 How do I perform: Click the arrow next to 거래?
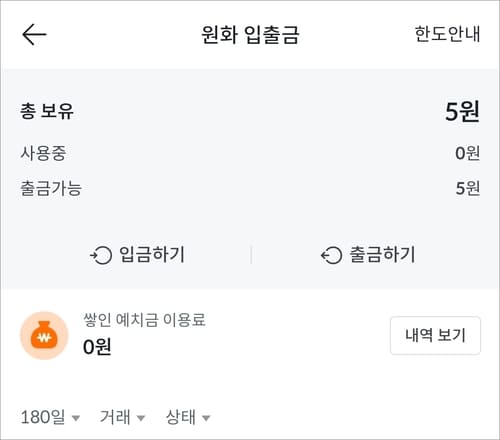[x=141, y=418]
